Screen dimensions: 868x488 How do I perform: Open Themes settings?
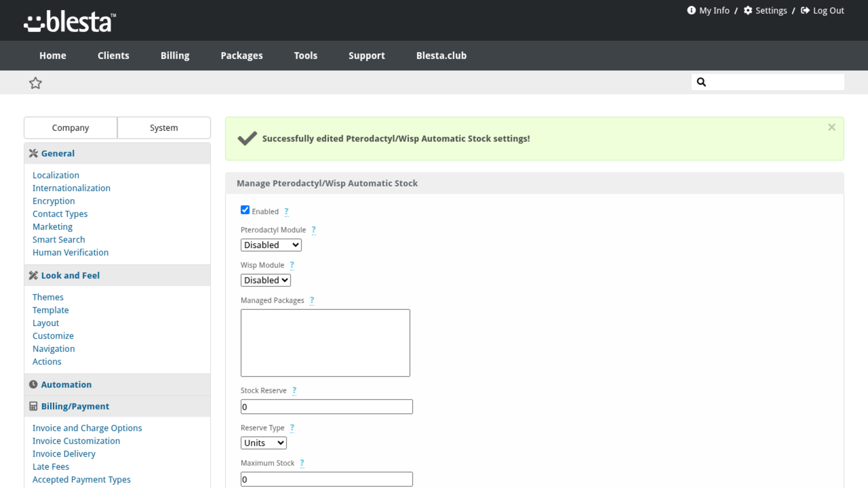pos(48,297)
